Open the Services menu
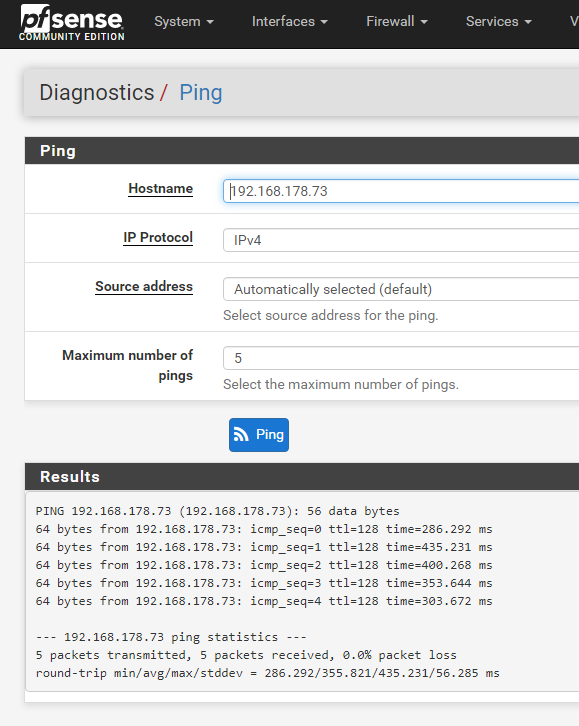The image size is (579, 726). tap(498, 22)
